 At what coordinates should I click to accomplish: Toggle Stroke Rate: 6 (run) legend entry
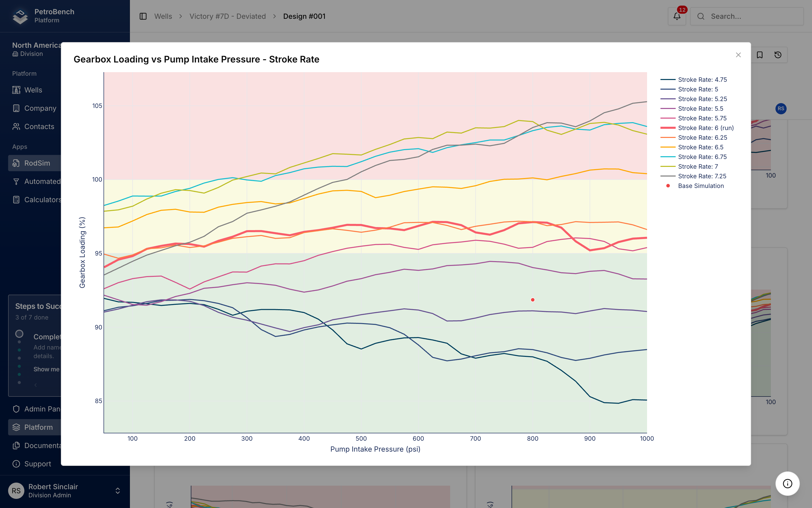[697, 128]
